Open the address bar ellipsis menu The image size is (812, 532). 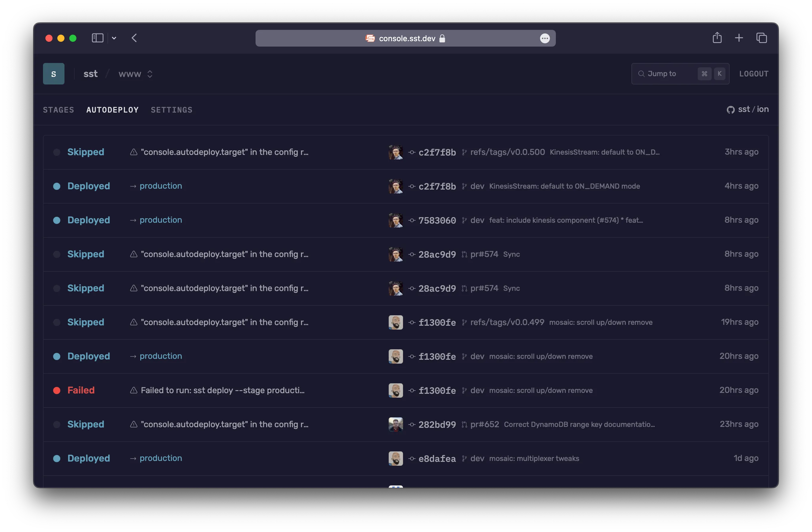(x=545, y=38)
